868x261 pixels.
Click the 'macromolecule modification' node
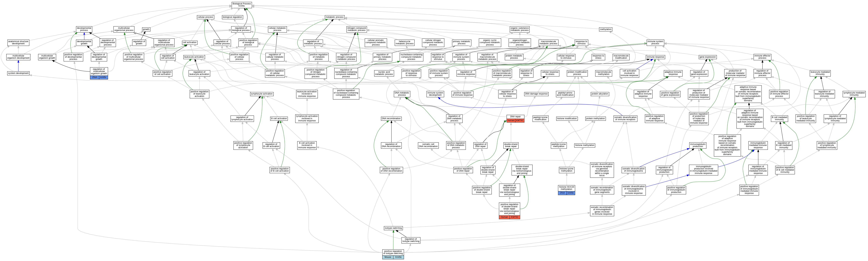coord(621,57)
